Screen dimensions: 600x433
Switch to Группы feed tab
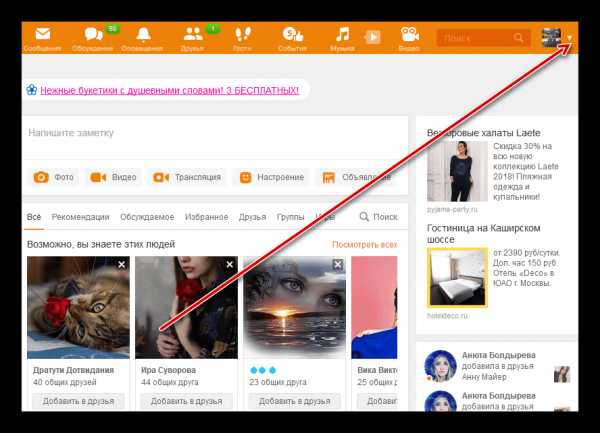point(290,217)
